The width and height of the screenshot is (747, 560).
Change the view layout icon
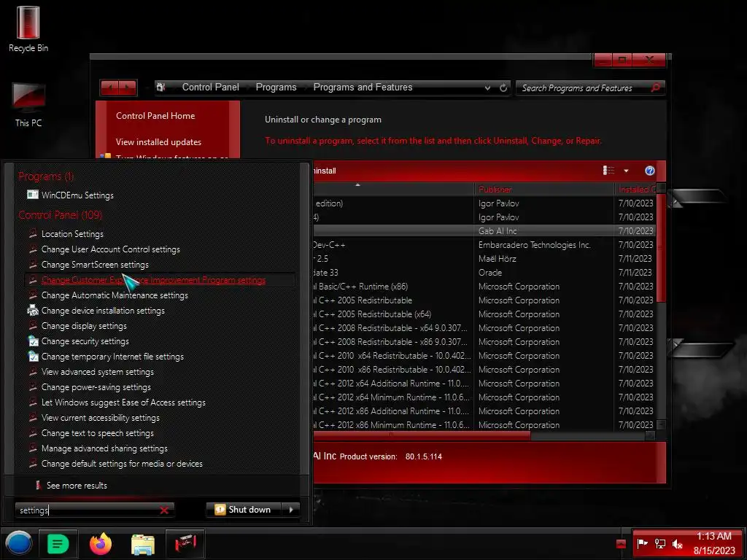pos(608,171)
